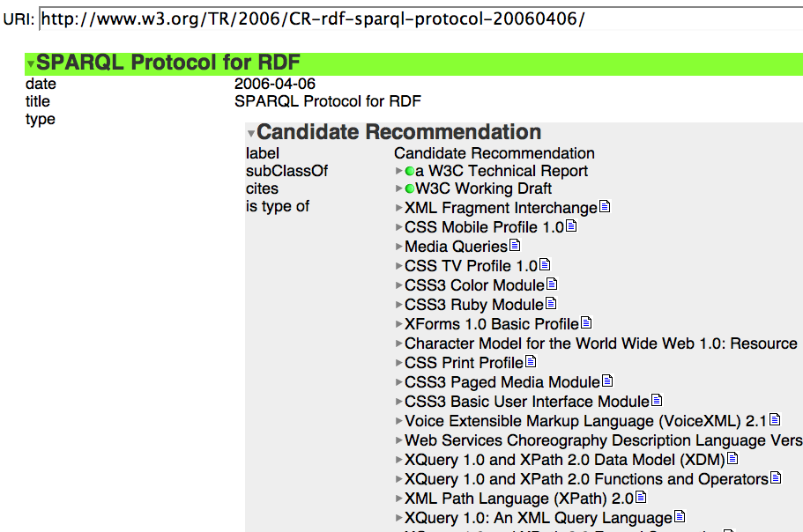Select the Character Model for World Wide Web item
Viewport: 803px width, 532px height.
click(600, 344)
